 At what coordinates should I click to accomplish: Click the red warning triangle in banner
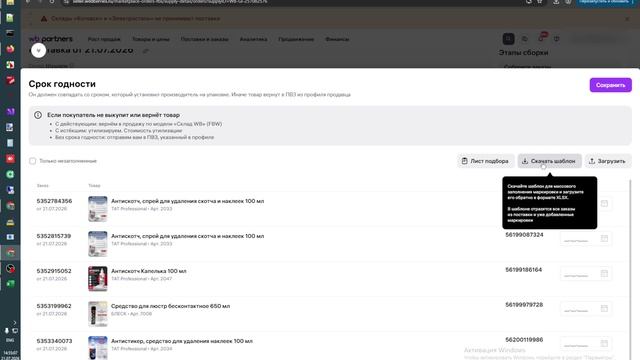pyautogui.click(x=44, y=19)
